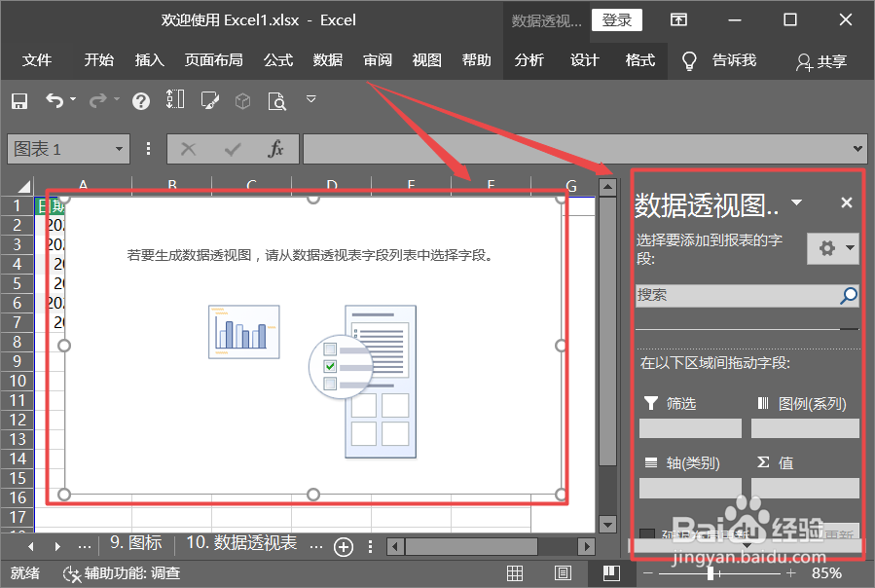The height and width of the screenshot is (588, 875).
Task: Open the Help question mark icon
Action: [139, 100]
